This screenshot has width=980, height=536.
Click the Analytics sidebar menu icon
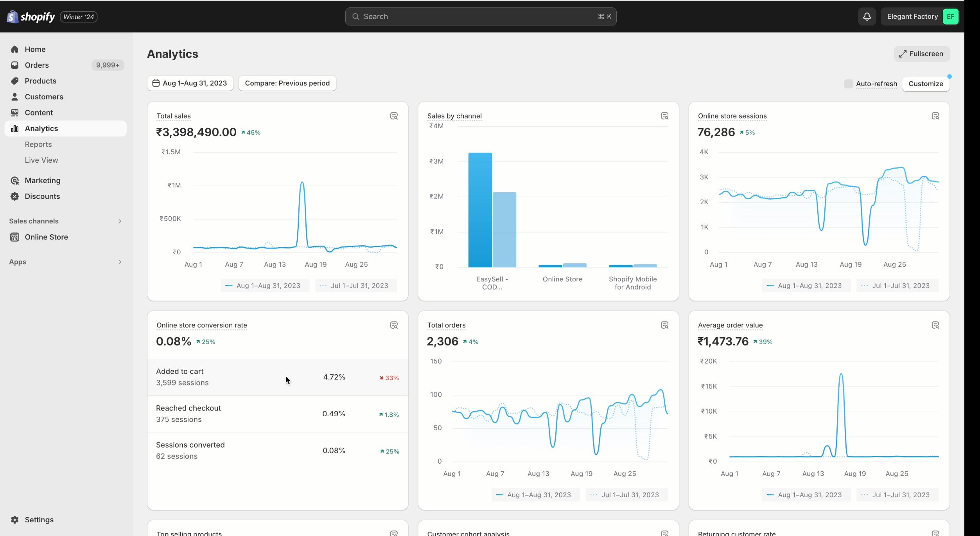[x=14, y=128]
